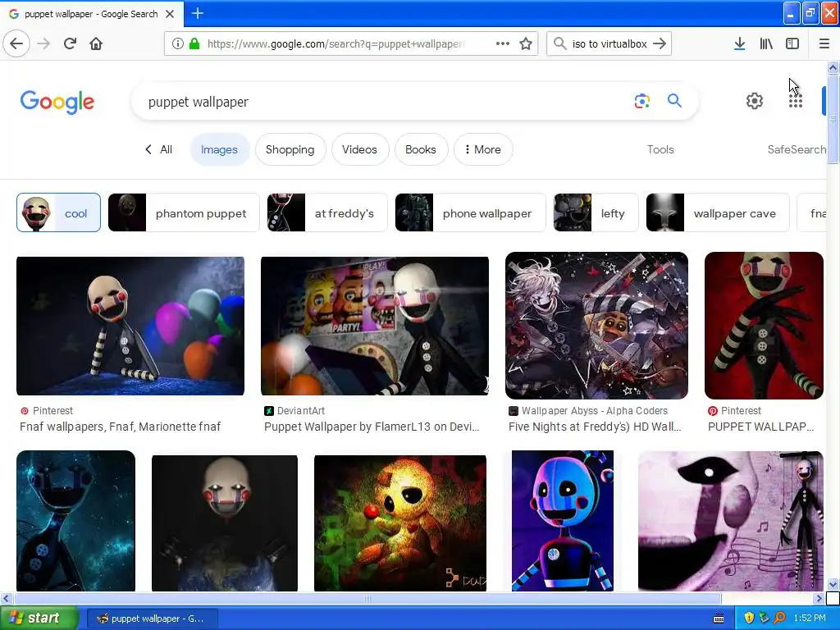Open the blue-faced Security Puppet thumbnail
Screen dimensions: 840x630
[x=563, y=521]
